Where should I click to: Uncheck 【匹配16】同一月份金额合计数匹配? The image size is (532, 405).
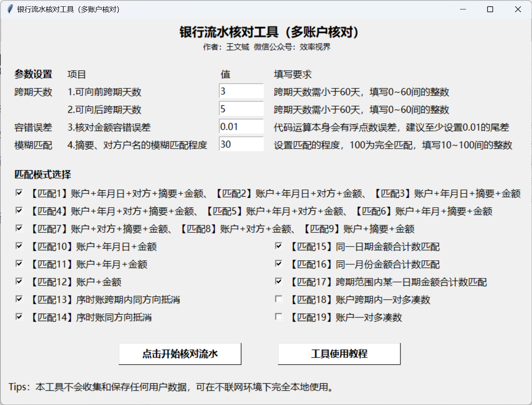pyautogui.click(x=278, y=263)
